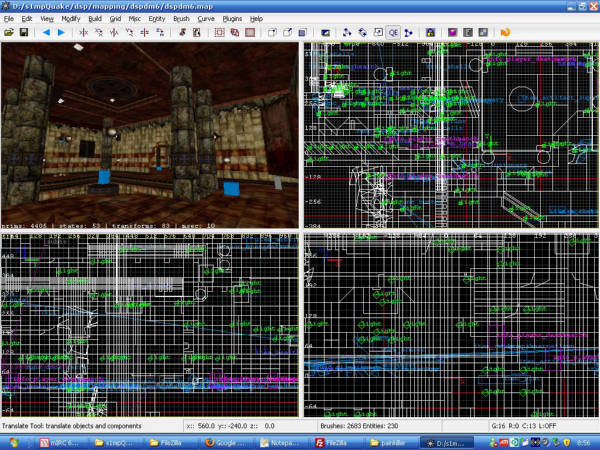Switch to the Notepad taskbar button
The height and width of the screenshot is (450, 600).
[x=281, y=443]
